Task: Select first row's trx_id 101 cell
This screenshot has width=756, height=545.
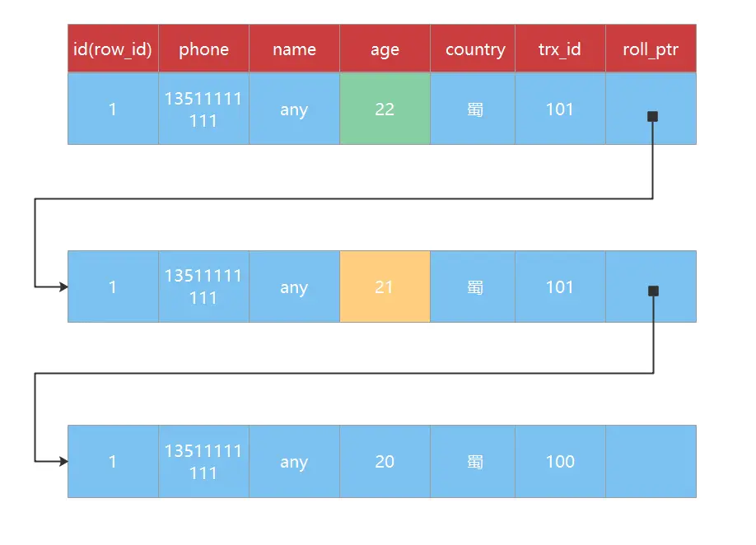Action: coord(560,109)
